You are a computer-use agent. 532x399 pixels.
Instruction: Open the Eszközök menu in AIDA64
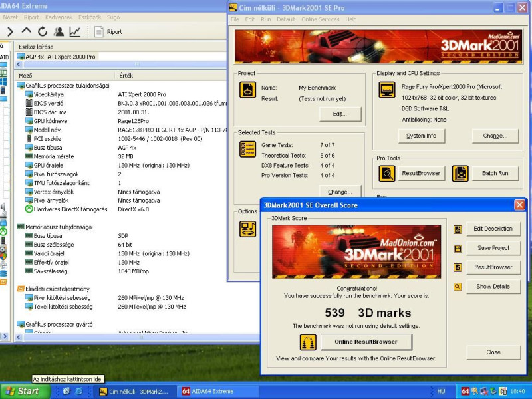click(90, 17)
